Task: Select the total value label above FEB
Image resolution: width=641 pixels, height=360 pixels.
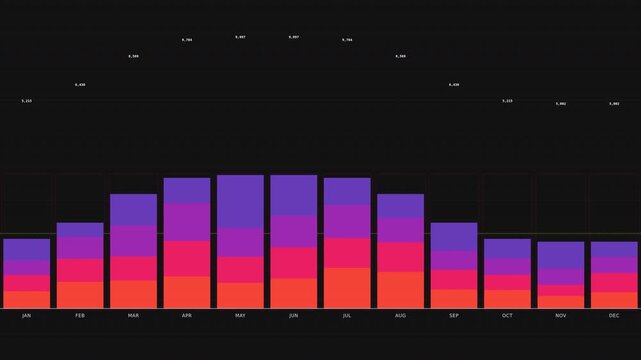Action: pos(80,85)
